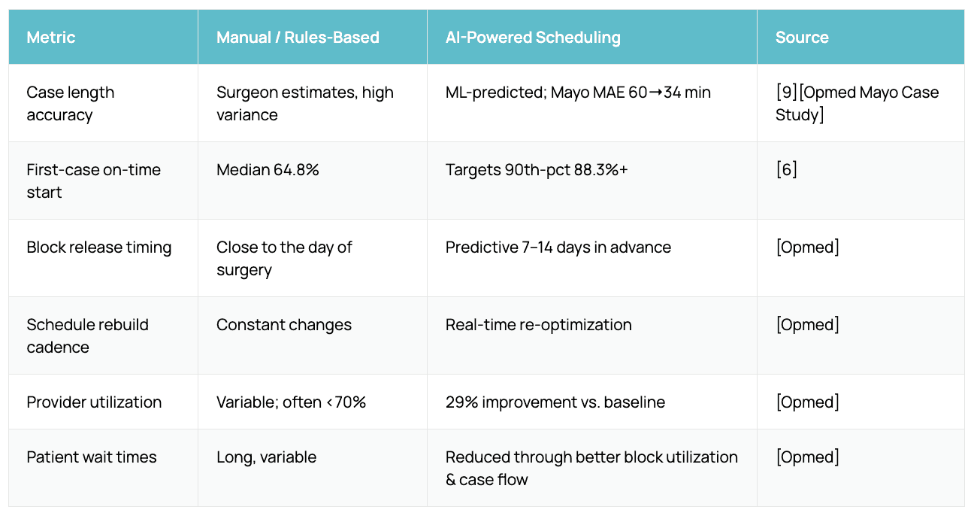
Task: Select the Provider utilization row label
Action: 94,402
